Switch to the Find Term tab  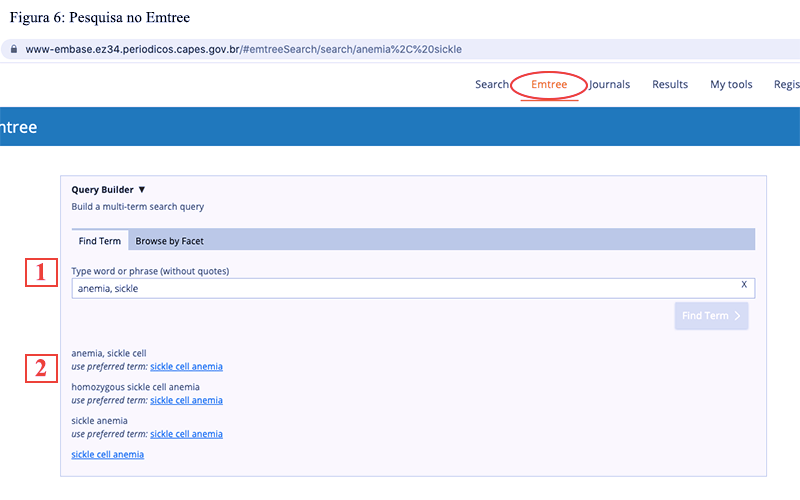tap(100, 241)
